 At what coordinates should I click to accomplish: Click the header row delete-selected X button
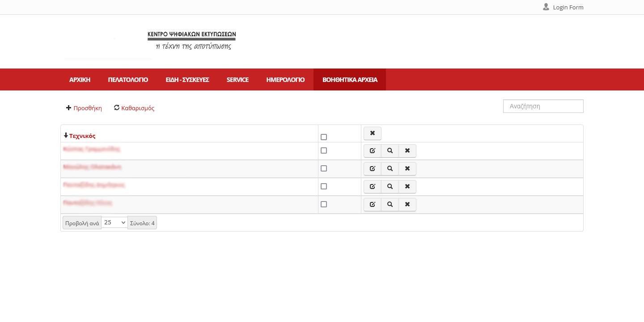pos(372,133)
